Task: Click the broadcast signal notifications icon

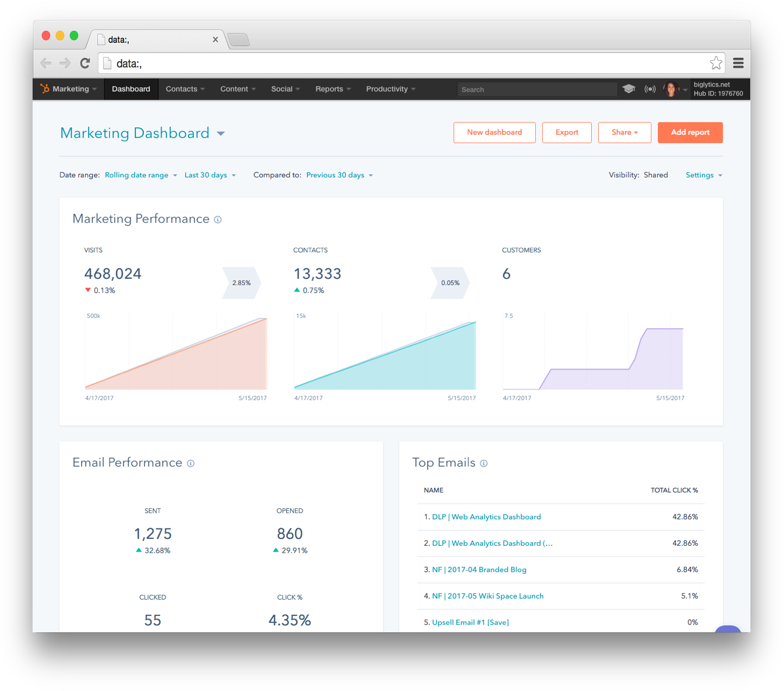Action: (x=650, y=89)
